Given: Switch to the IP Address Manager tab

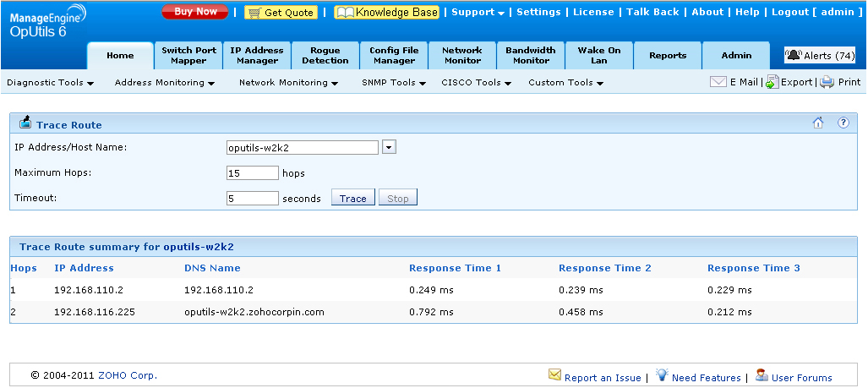Looking at the screenshot, I should [x=257, y=55].
